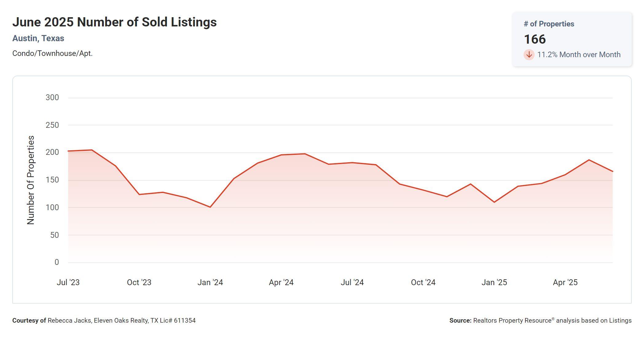Click the Jan '24 x-axis label

[x=210, y=282]
